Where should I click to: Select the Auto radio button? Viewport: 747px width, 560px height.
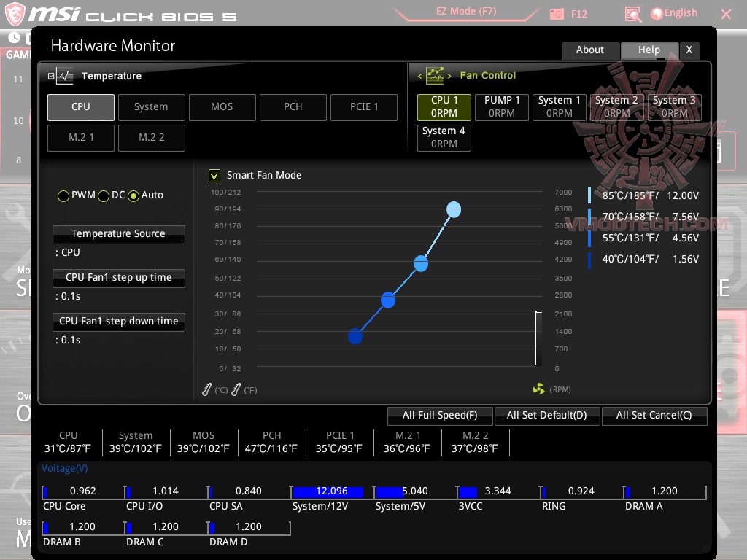(x=133, y=195)
